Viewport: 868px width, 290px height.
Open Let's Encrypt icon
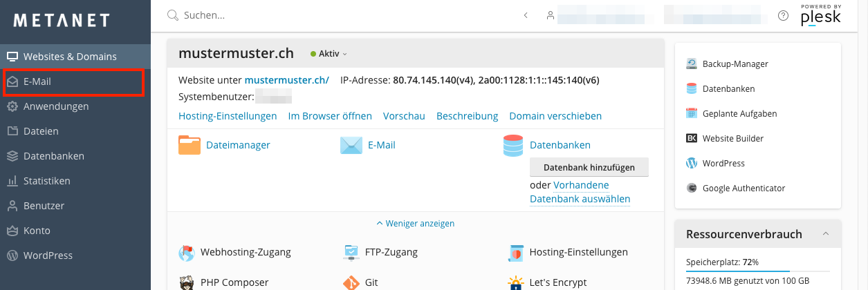pos(515,282)
